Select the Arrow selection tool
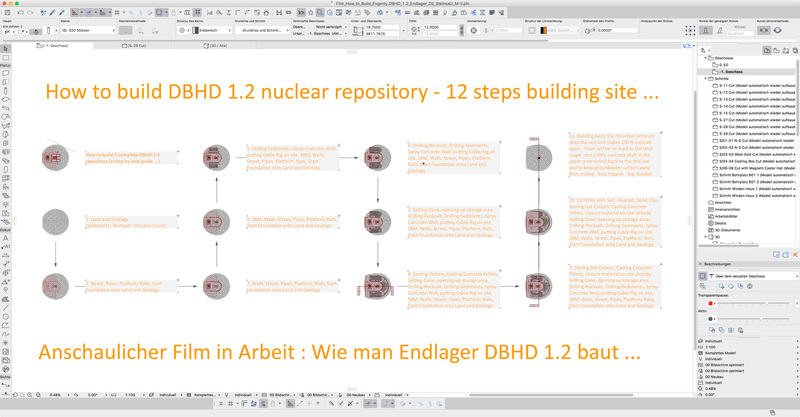This screenshot has width=800, height=417. (6, 48)
